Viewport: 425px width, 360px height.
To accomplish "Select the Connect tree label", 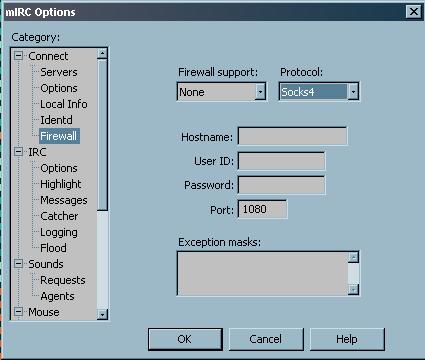I will pos(48,56).
